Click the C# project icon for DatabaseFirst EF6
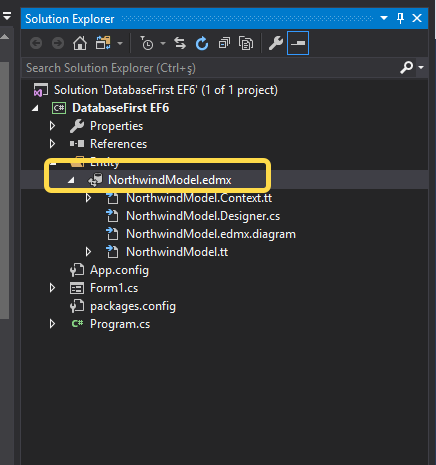Viewport: 436px width, 465px height. point(59,108)
